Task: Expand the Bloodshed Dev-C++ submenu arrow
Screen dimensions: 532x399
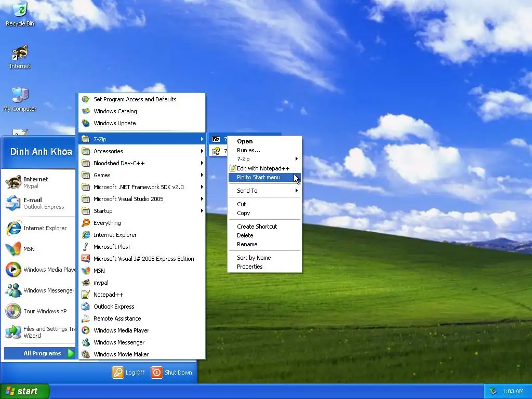Action: pyautogui.click(x=202, y=163)
